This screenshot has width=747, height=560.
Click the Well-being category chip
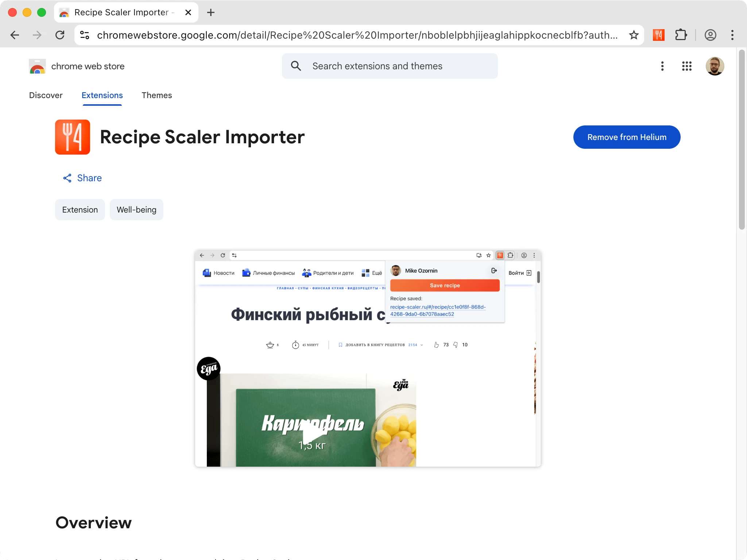pyautogui.click(x=136, y=210)
